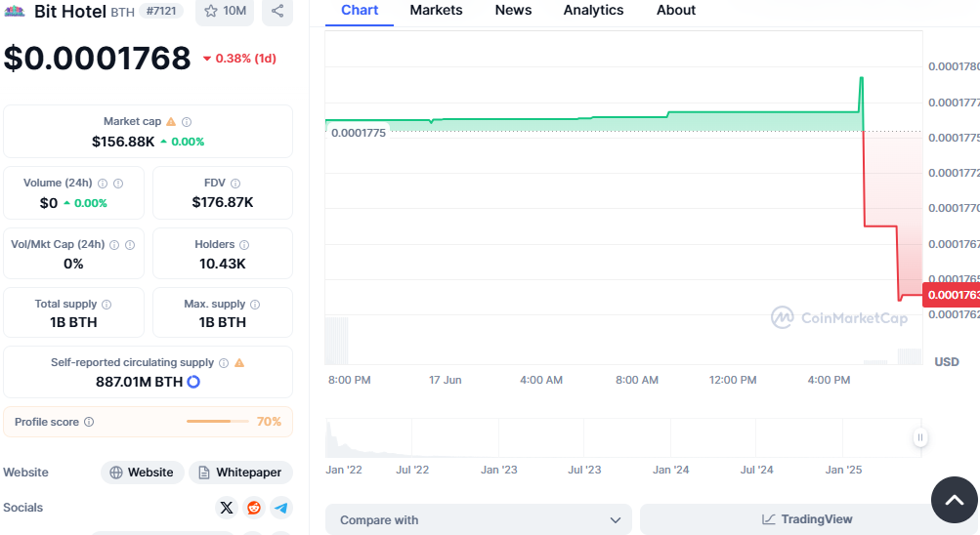Click second info icon beside Vol/Mkt Cap (24h)
Screen dimensions: 980x535
pos(130,245)
